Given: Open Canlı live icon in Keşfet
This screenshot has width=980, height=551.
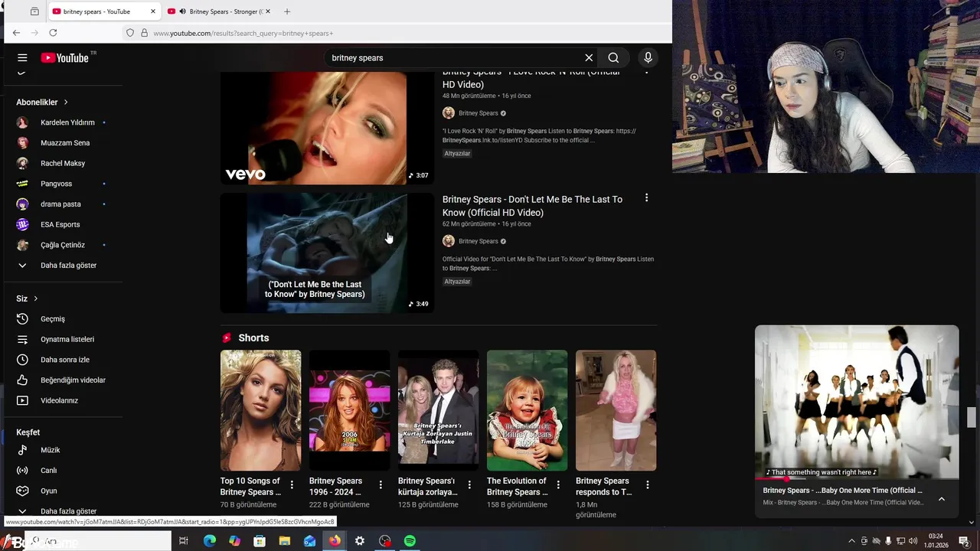Looking at the screenshot, I should point(22,471).
